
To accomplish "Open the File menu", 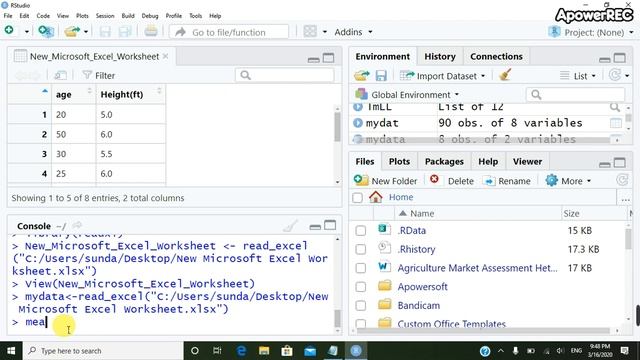I will click(8, 16).
